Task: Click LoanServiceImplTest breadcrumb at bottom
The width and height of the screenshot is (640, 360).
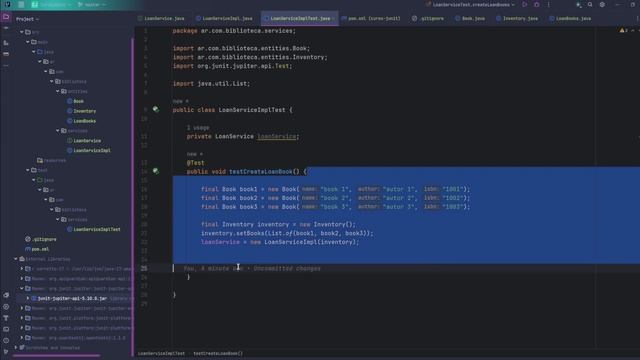Action: click(161, 353)
